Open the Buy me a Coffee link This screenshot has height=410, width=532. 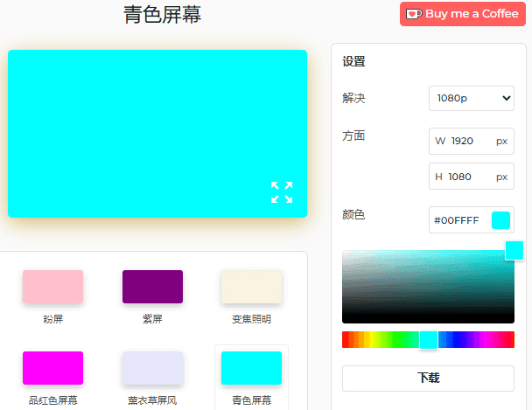pyautogui.click(x=463, y=14)
